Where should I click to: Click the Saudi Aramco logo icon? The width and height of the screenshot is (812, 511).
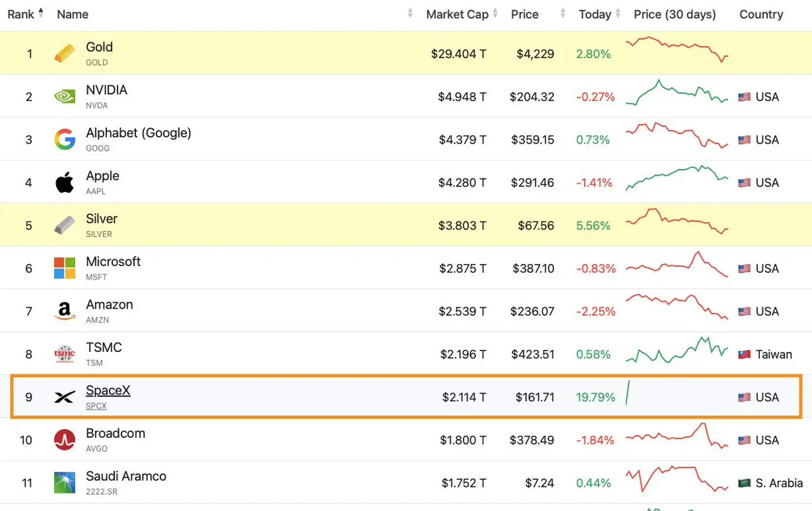pos(65,483)
